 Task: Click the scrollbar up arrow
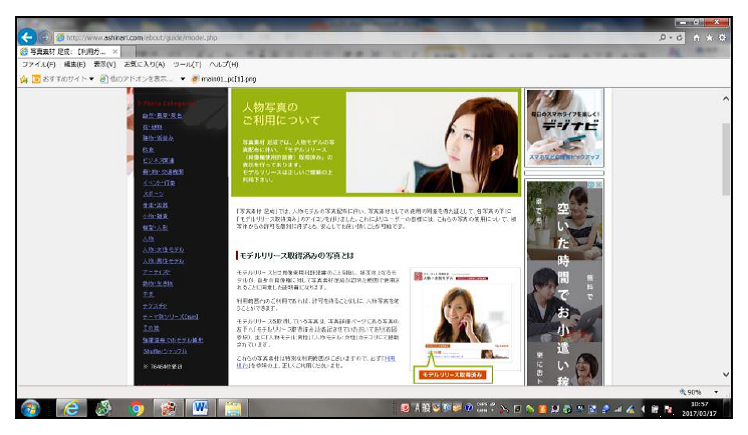pyautogui.click(x=726, y=99)
